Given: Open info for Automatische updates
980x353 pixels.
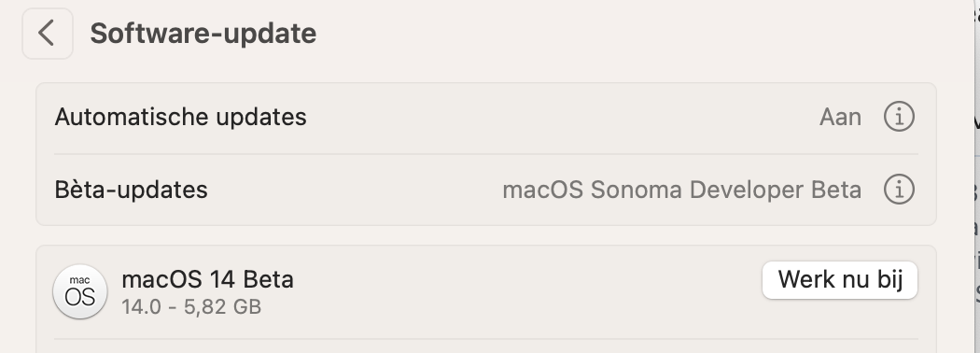Looking at the screenshot, I should tap(899, 117).
